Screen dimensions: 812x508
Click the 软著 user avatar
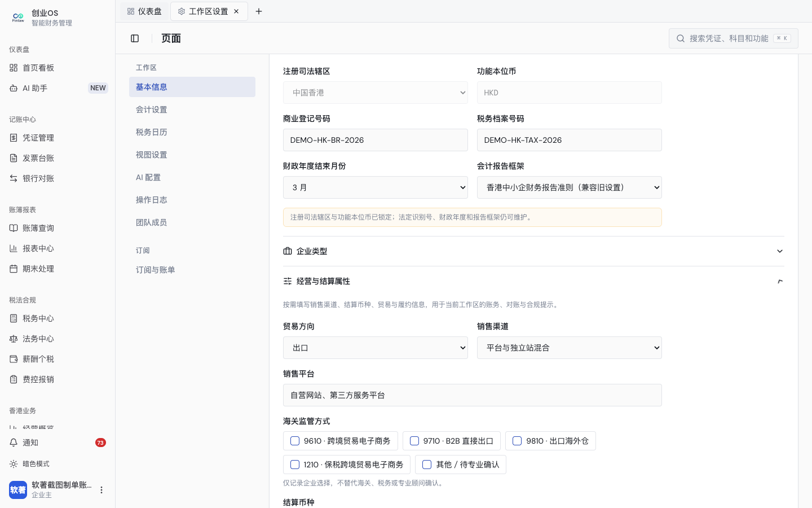tap(18, 490)
